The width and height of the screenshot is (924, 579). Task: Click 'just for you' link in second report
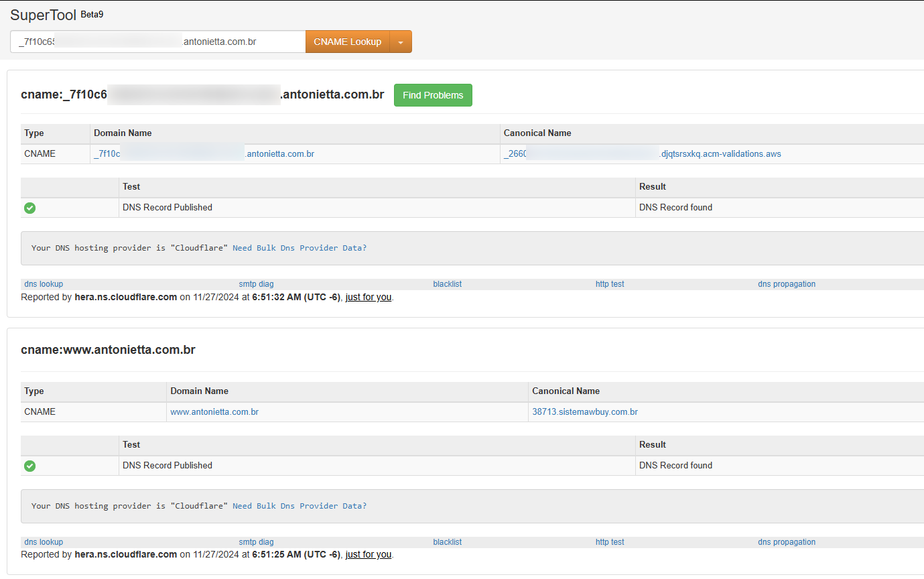point(369,554)
